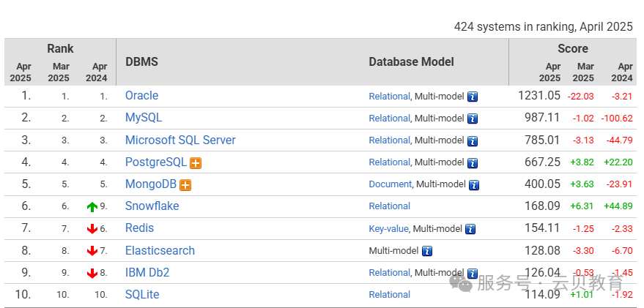Click the -44.79 value in SQL Server row

pyautogui.click(x=619, y=140)
